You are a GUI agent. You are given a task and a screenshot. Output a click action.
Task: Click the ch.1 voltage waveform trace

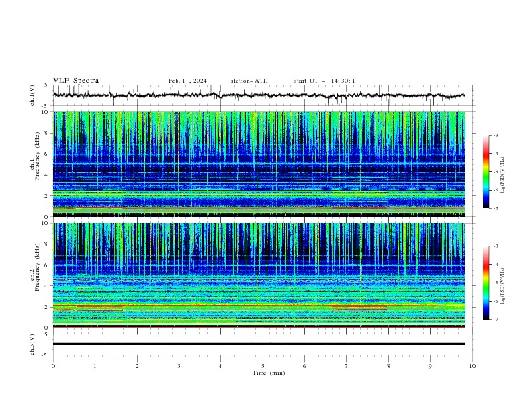(x=259, y=95)
